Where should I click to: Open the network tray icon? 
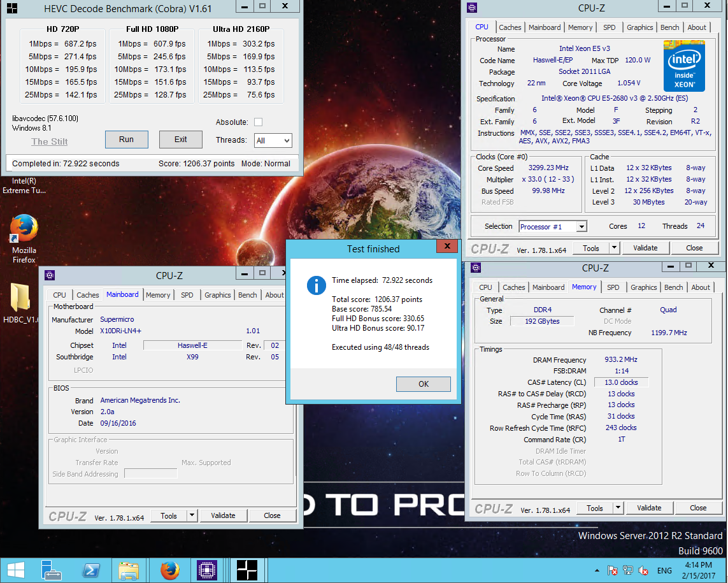coord(628,570)
